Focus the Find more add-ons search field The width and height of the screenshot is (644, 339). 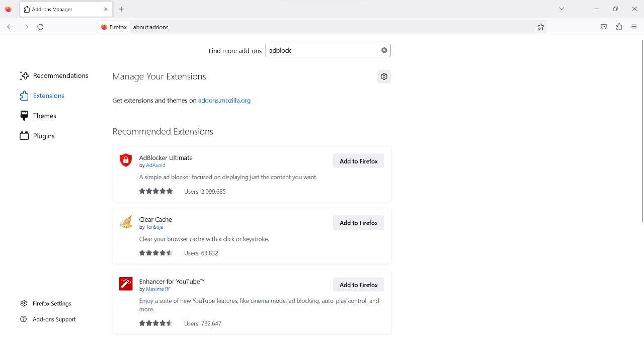point(322,50)
